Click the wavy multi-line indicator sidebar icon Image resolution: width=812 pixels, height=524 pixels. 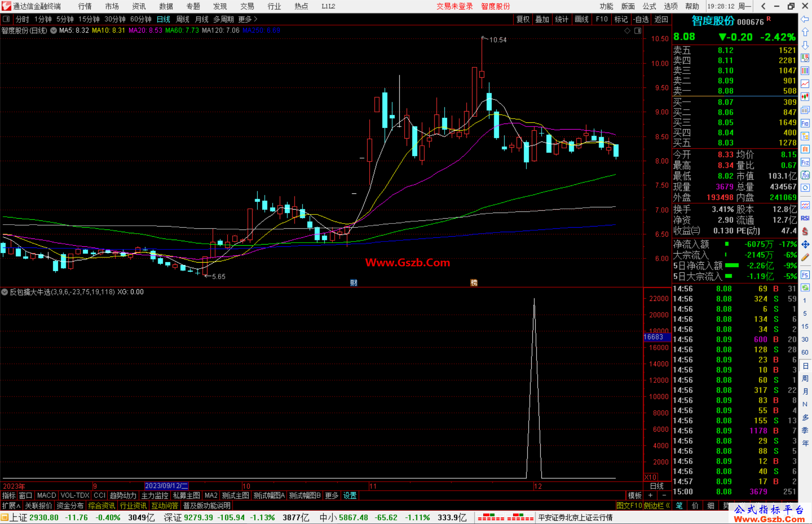click(x=805, y=205)
